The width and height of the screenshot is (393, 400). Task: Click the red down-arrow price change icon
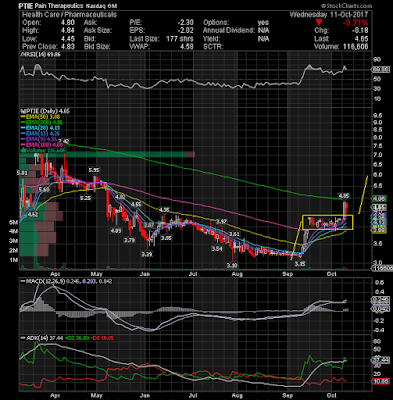coord(319,23)
